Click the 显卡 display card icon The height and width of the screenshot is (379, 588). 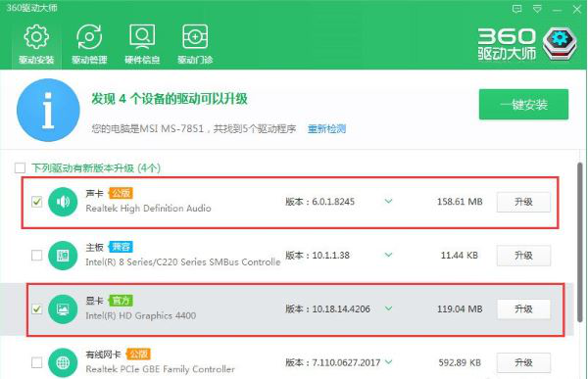click(63, 308)
